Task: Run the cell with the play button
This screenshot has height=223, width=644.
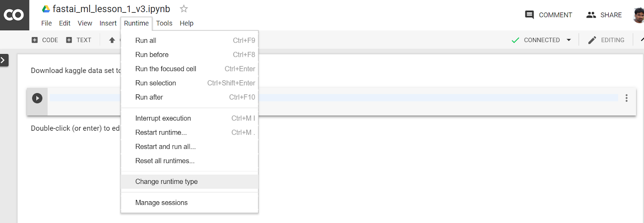Action: 37,98
